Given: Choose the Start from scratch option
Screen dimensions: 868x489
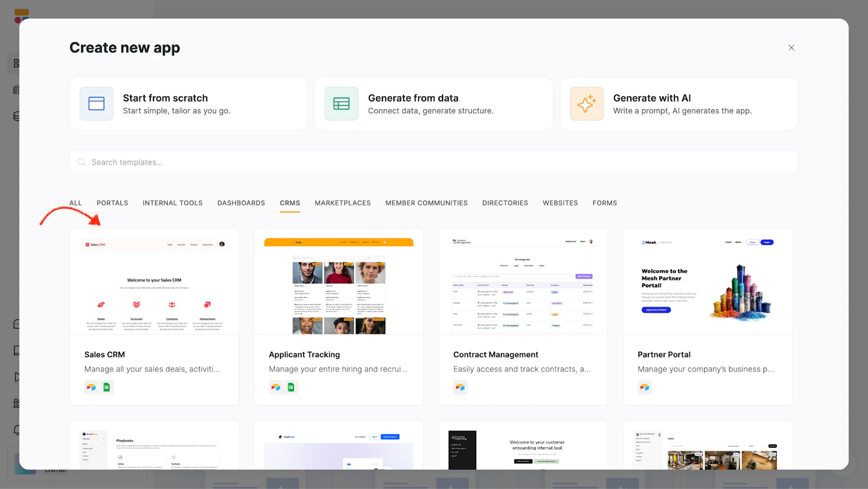Looking at the screenshot, I should tap(189, 104).
